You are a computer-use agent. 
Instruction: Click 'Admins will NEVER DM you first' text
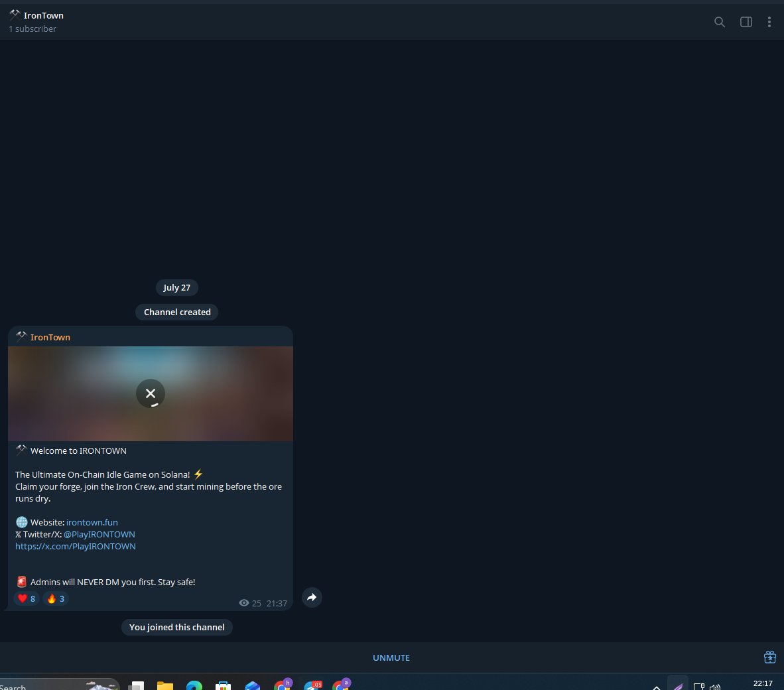point(94,582)
